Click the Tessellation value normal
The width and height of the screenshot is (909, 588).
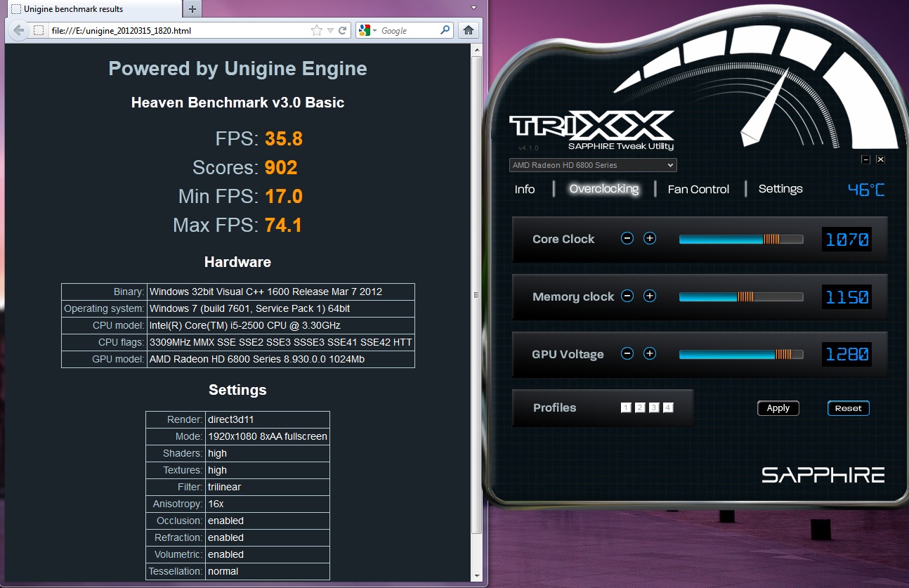tap(268, 571)
